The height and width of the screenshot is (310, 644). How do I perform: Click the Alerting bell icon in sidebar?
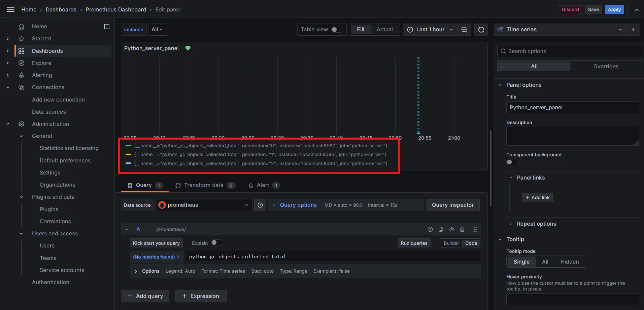click(21, 75)
